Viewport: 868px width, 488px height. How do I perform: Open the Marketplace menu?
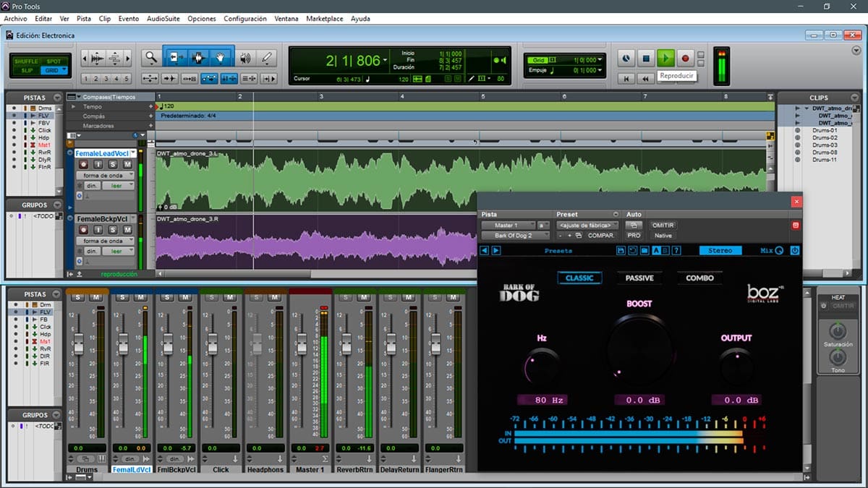[324, 18]
